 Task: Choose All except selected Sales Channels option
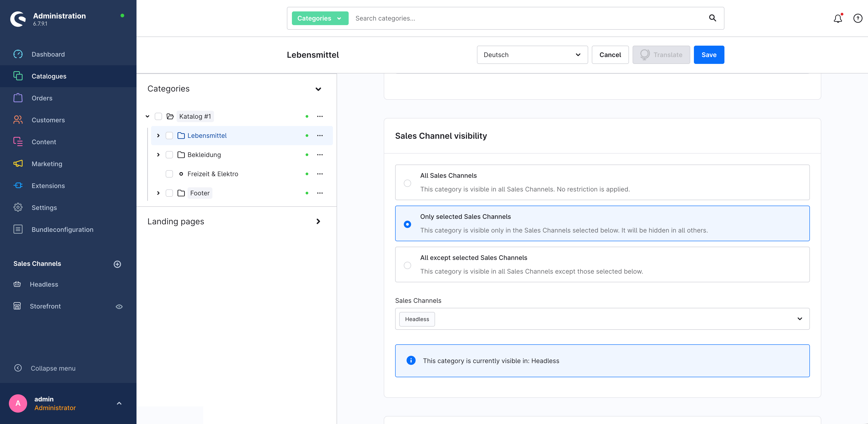coord(407,265)
